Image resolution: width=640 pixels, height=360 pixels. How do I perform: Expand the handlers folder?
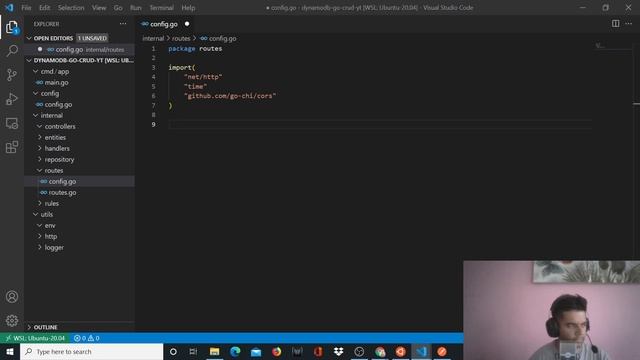(x=40, y=148)
